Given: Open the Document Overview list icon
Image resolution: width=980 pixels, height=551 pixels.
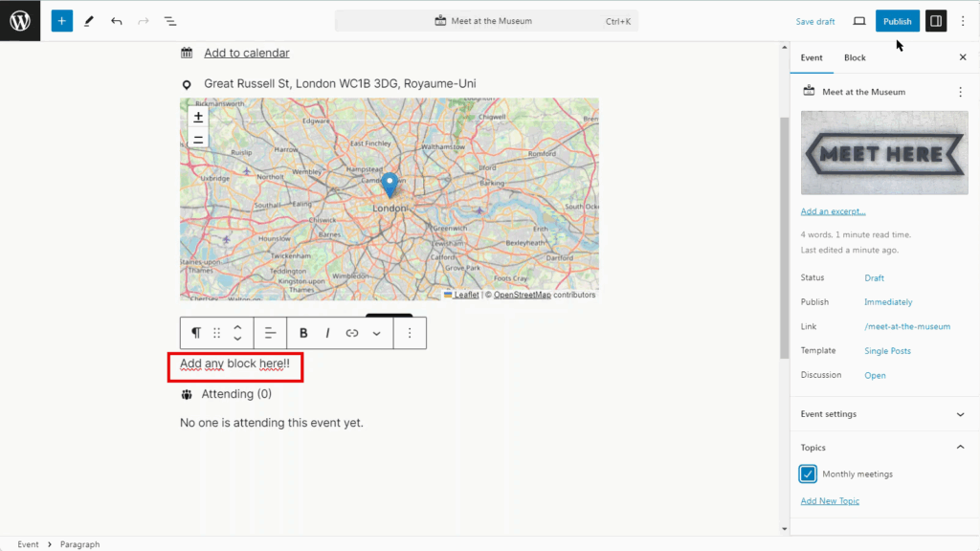Looking at the screenshot, I should [169, 21].
